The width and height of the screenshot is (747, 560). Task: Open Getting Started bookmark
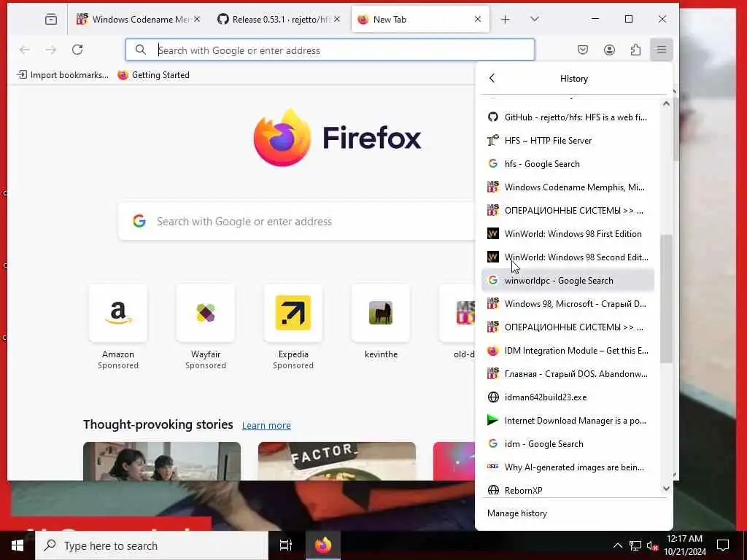153,75
